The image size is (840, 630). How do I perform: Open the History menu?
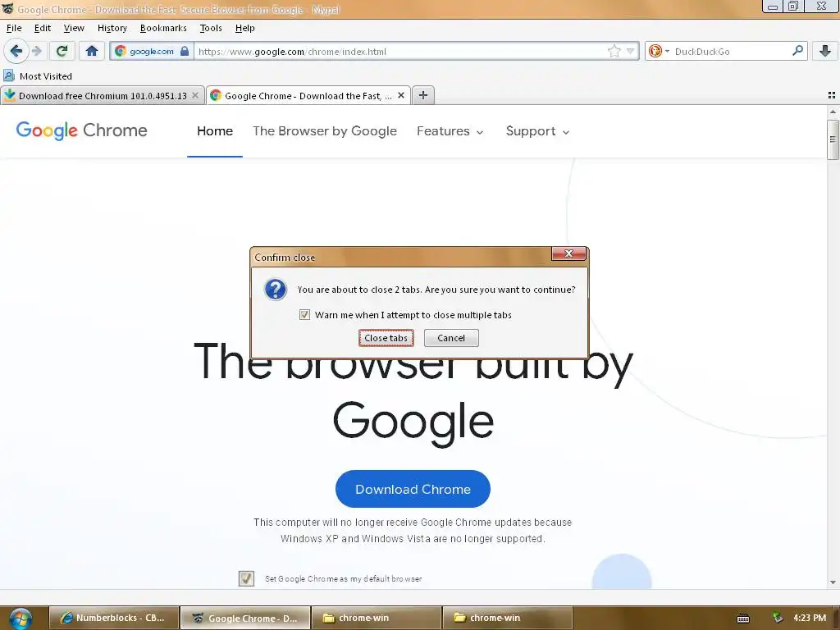[112, 28]
